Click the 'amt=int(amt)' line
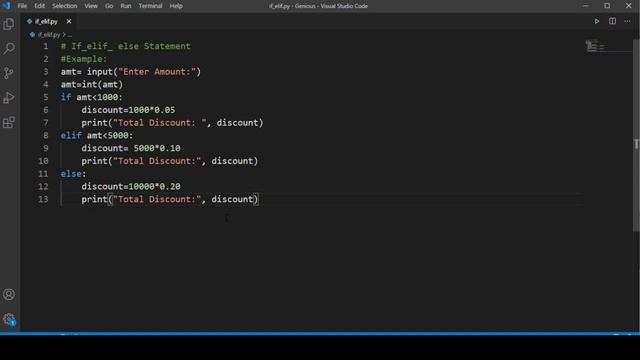640x360 pixels. coord(92,84)
